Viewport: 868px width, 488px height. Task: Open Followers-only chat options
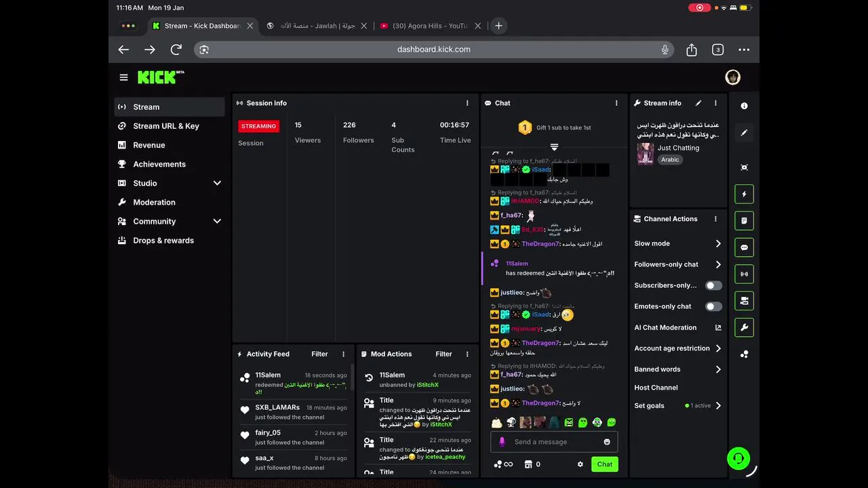[x=678, y=264]
